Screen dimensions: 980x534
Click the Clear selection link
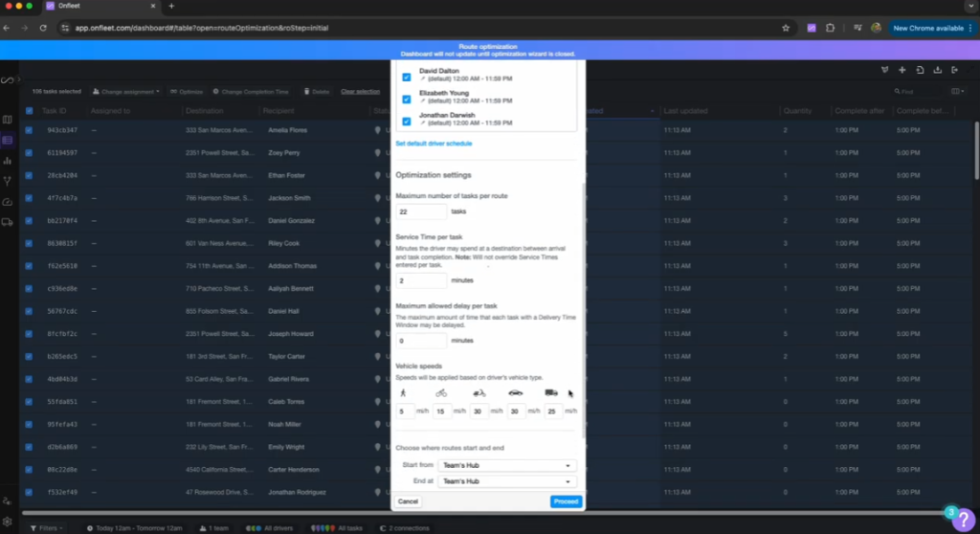(x=360, y=91)
